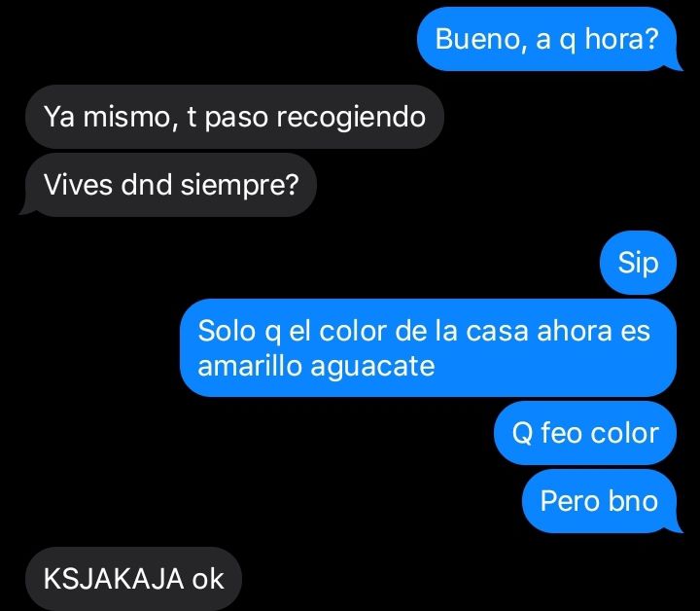The image size is (700, 611).
Task: Click the word 'casa' in blue bubble
Action: 498,332
